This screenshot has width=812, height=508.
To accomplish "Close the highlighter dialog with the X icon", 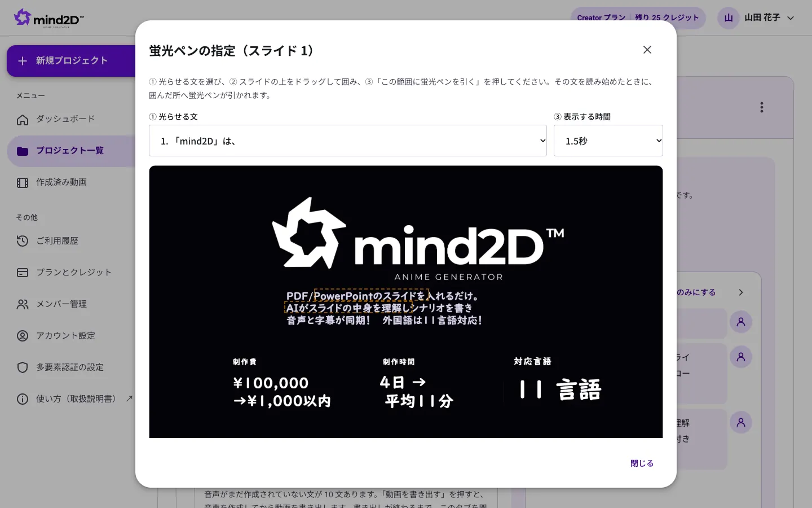I will coord(647,50).
